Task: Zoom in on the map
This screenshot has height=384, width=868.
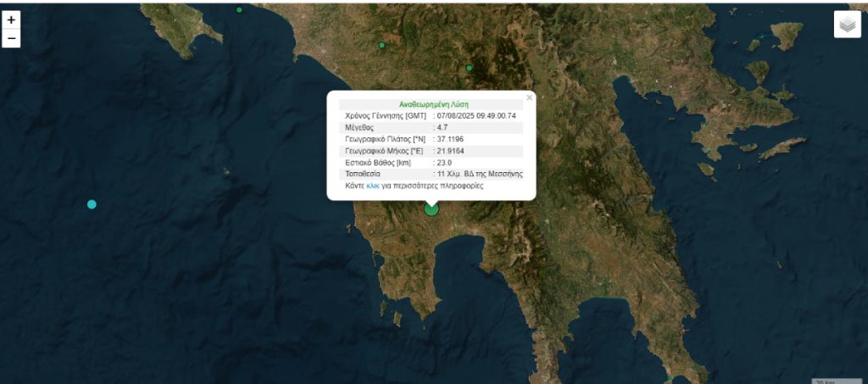Action: (x=11, y=20)
